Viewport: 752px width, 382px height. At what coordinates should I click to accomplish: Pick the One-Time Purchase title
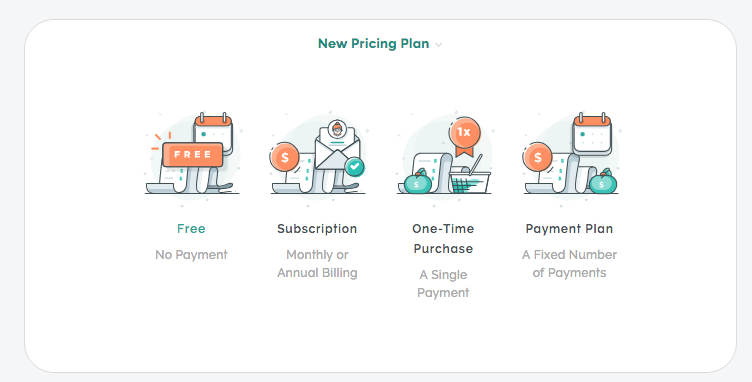[x=443, y=239]
